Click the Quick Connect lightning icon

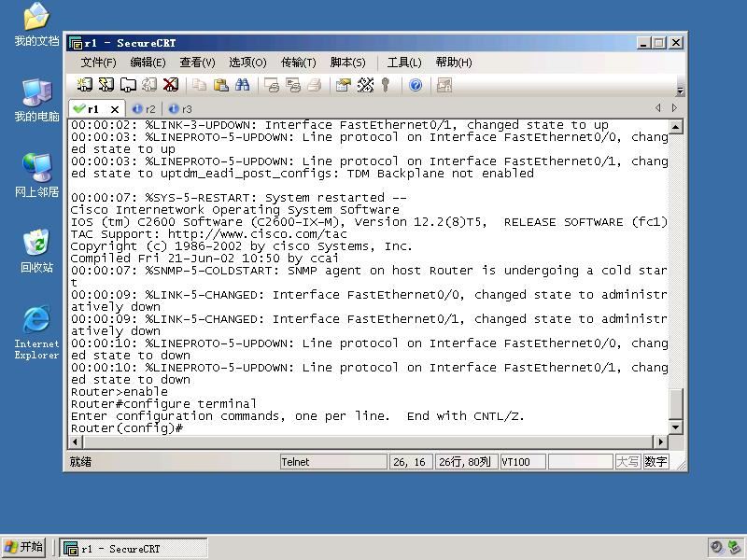pos(106,85)
